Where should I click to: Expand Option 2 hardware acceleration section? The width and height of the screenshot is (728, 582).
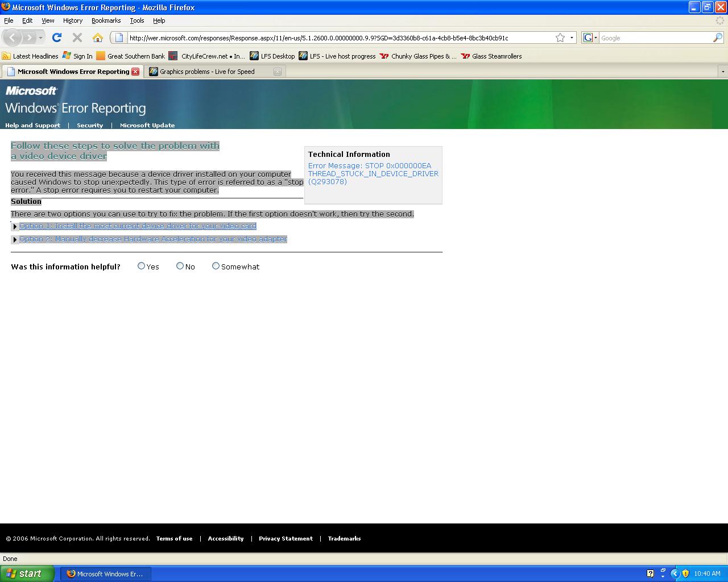coord(153,239)
